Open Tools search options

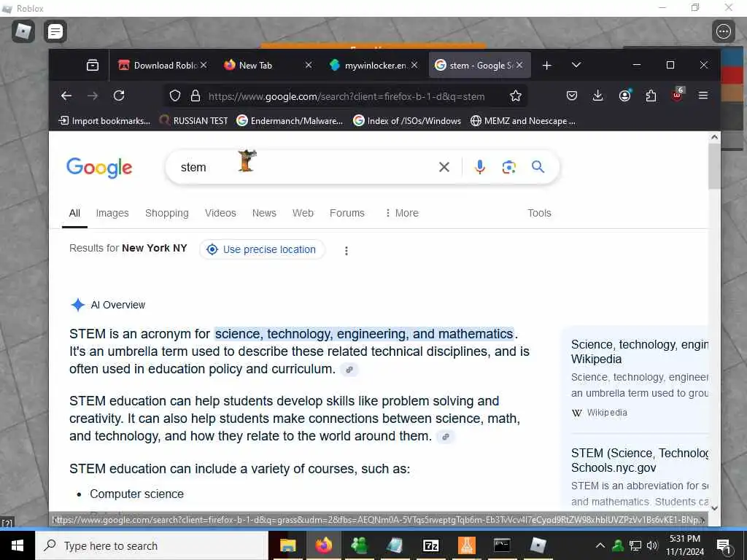(539, 213)
